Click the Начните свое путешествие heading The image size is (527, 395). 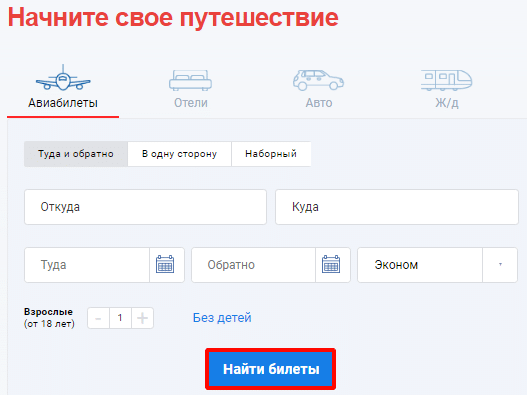(173, 17)
